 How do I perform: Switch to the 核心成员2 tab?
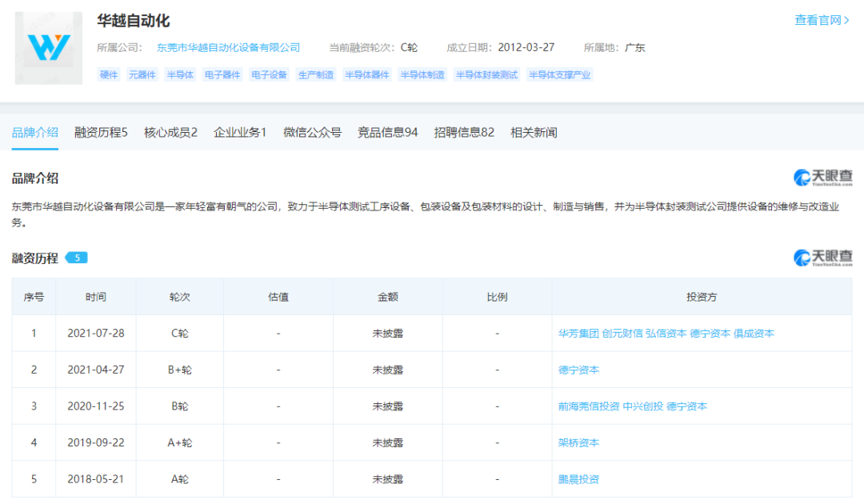click(170, 133)
